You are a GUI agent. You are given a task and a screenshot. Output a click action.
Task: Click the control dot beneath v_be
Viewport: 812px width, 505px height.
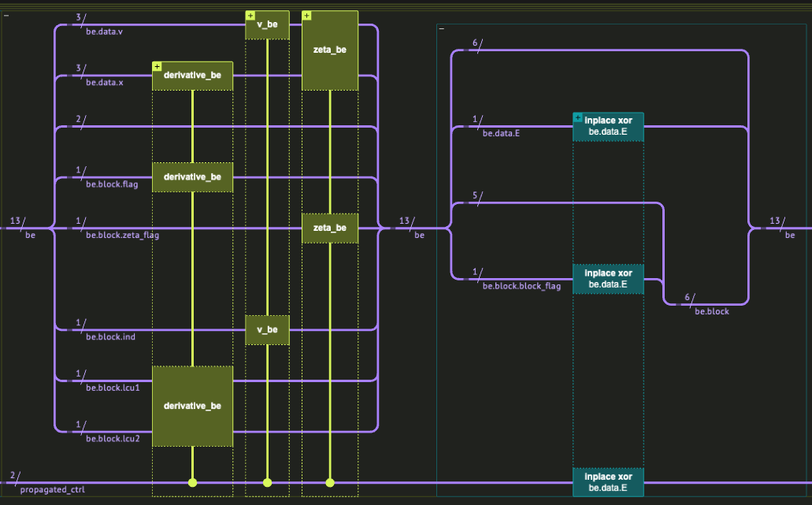click(267, 482)
